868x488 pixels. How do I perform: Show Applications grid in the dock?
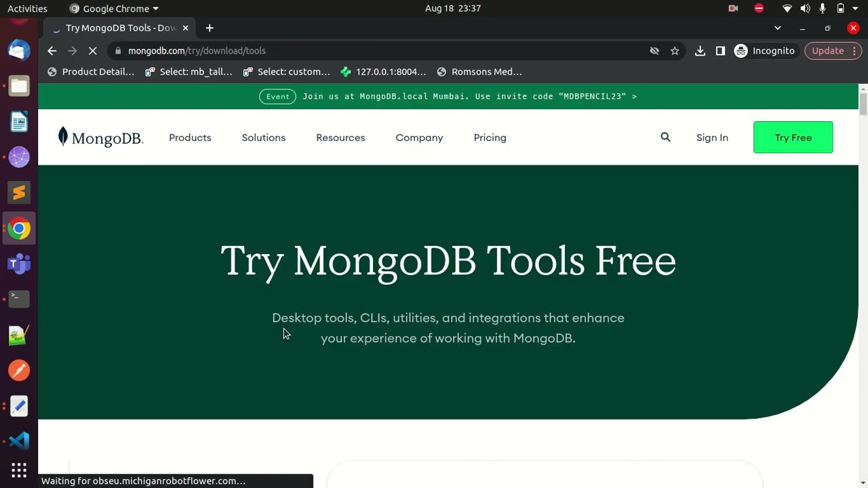(19, 470)
